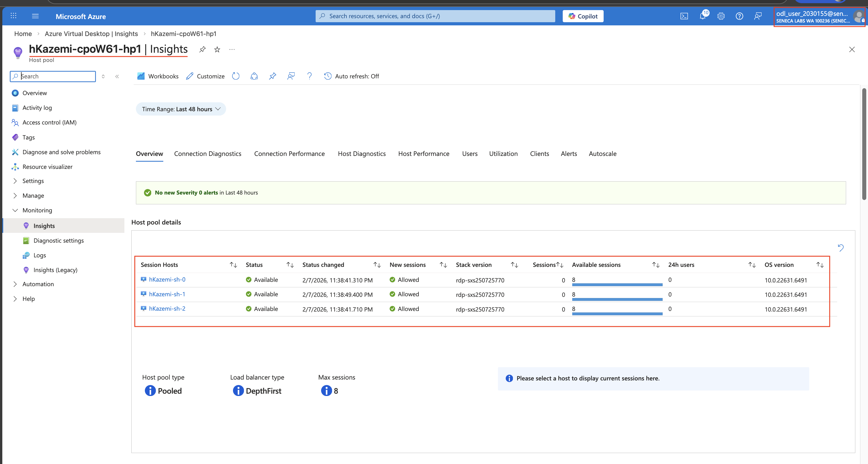
Task: Click the Customize button
Action: pos(205,76)
